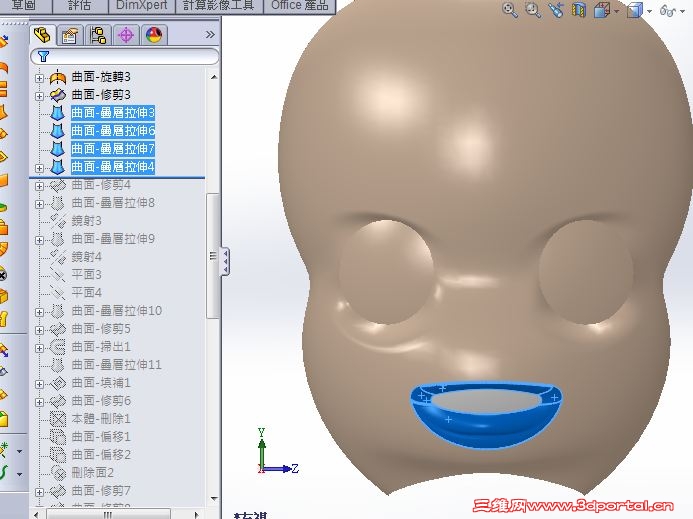Click the 曲面-填補1 fill surface icon
The image size is (693, 519).
tap(58, 383)
